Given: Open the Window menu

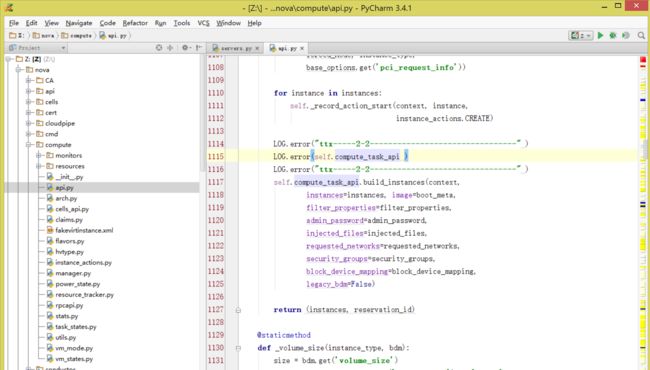Looking at the screenshot, I should pyautogui.click(x=228, y=23).
